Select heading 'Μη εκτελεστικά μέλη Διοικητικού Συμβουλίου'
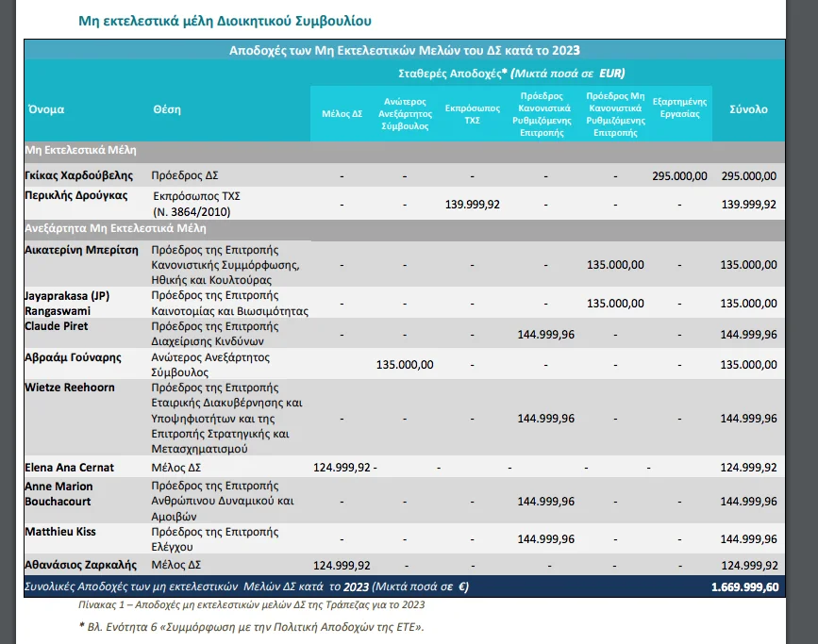Image resolution: width=818 pixels, height=644 pixels. (225, 21)
